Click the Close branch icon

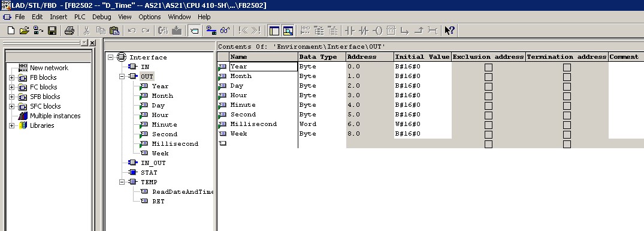click(x=419, y=31)
